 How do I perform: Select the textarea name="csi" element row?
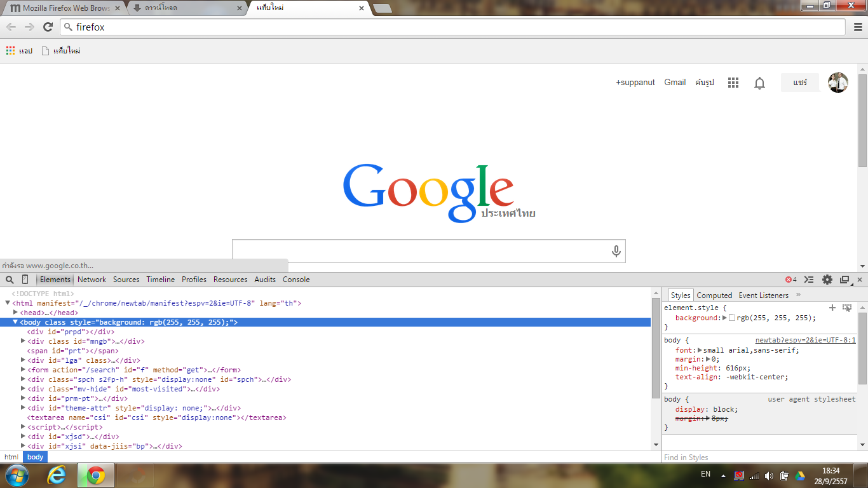click(x=156, y=417)
